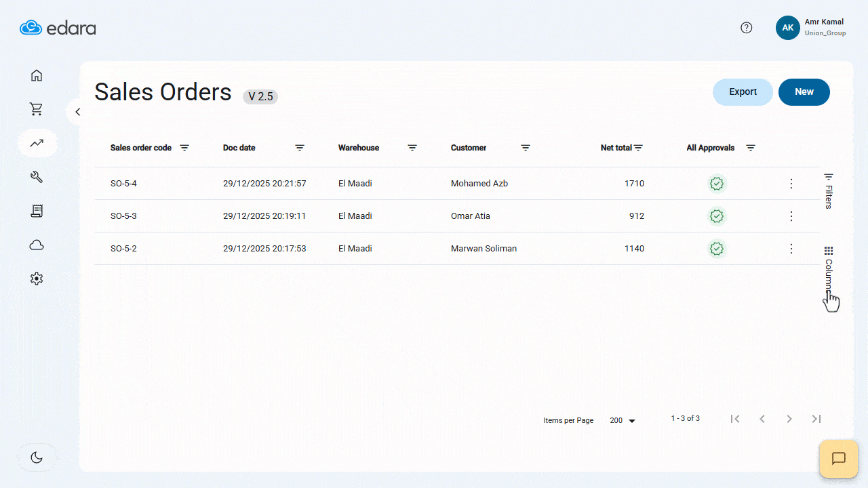Open the filter for the Customer column
The width and height of the screenshot is (868, 488).
[x=526, y=147]
